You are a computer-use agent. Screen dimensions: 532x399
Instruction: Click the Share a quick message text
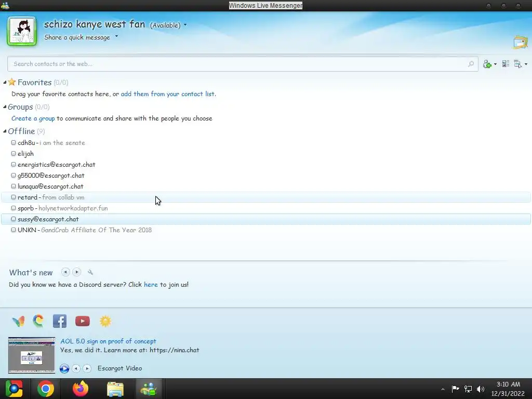[77, 37]
